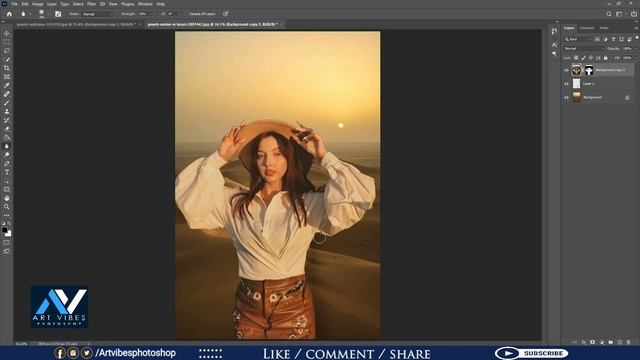
Task: Toggle Quick Mask mode
Action: pos(7,242)
